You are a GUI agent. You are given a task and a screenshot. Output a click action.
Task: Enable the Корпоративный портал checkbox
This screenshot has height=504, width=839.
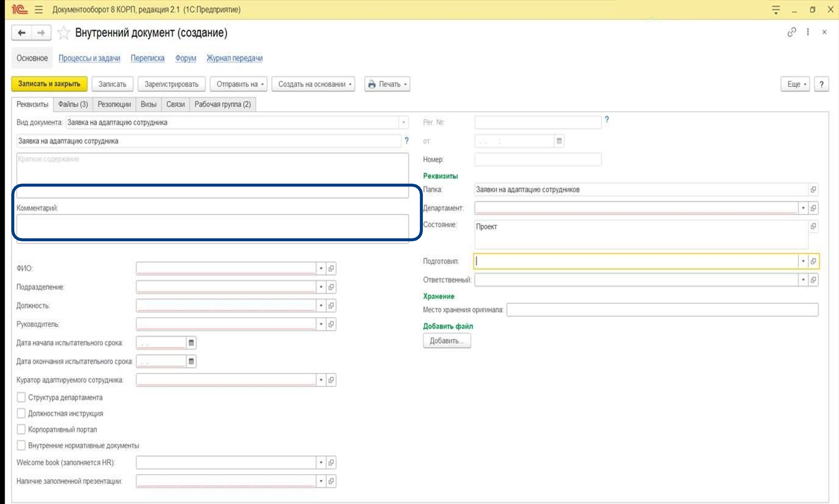(x=21, y=429)
